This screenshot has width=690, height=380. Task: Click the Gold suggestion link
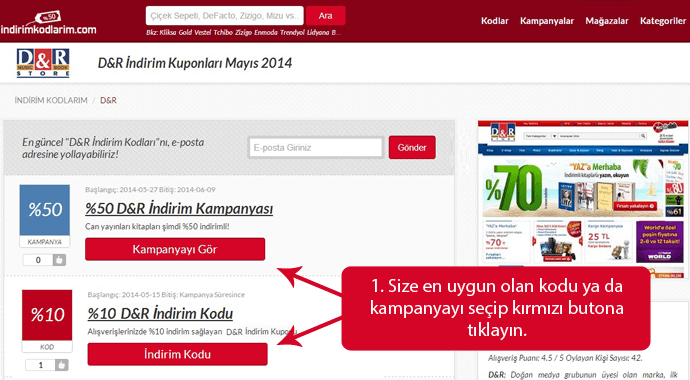(185, 33)
